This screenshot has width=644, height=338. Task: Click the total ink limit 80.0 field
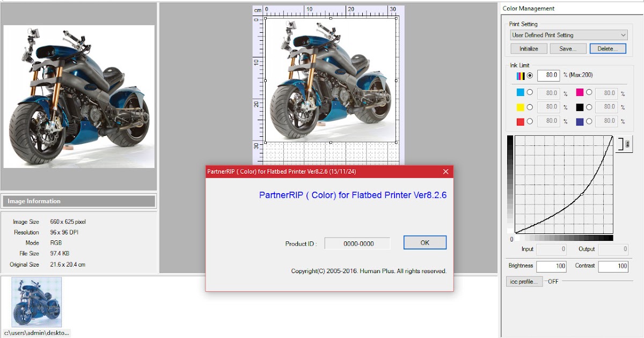[x=548, y=75]
